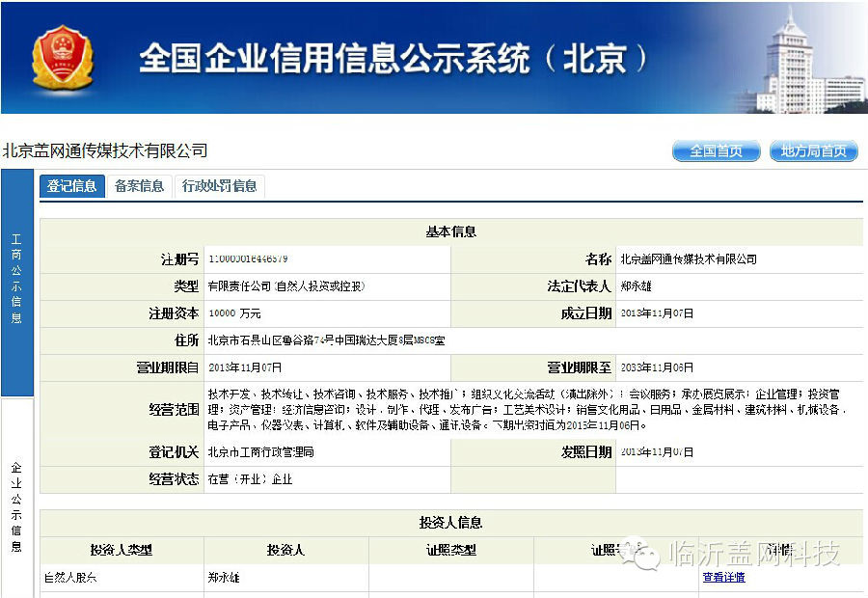Click the 经营范围 label

[174, 410]
